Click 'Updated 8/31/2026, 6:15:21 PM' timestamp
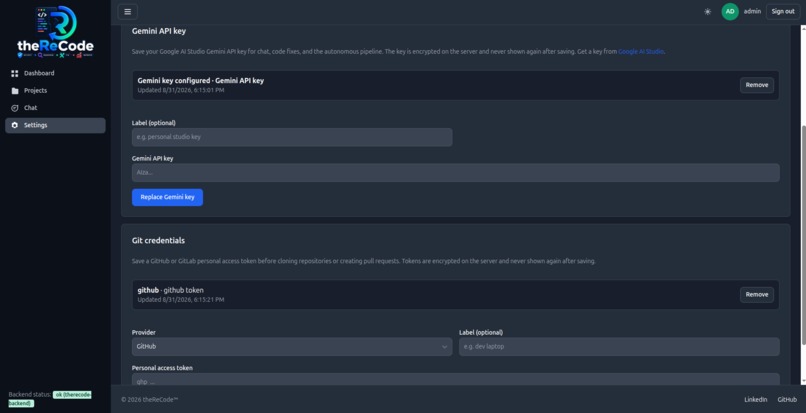 click(181, 299)
